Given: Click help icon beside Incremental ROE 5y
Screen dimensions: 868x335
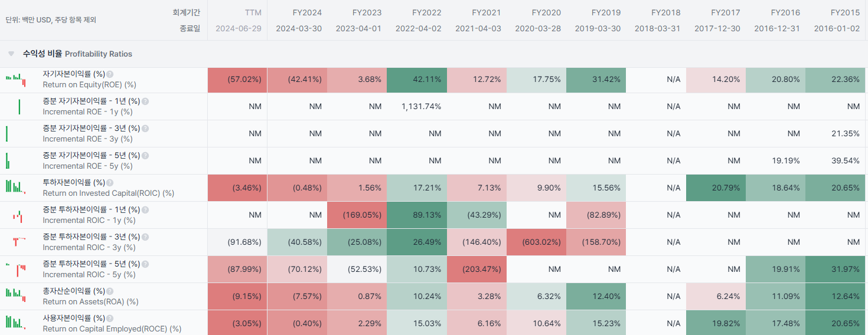Looking at the screenshot, I should 145,156.
